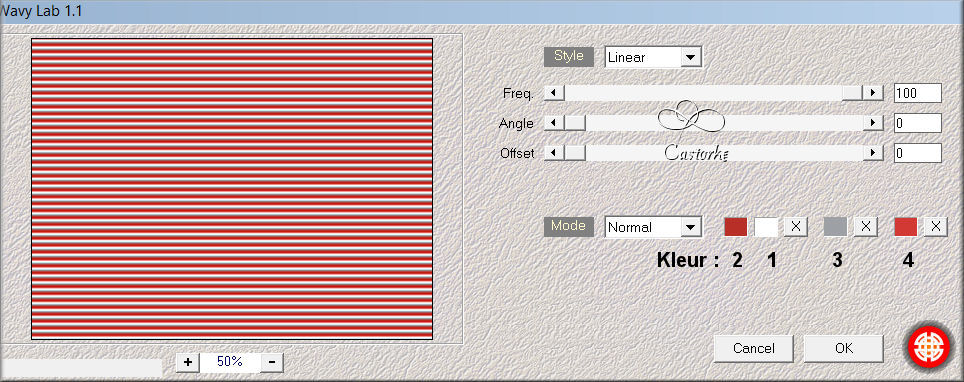964x382 pixels.
Task: Toggle the X button beside color 3
Action: pyautogui.click(x=866, y=226)
